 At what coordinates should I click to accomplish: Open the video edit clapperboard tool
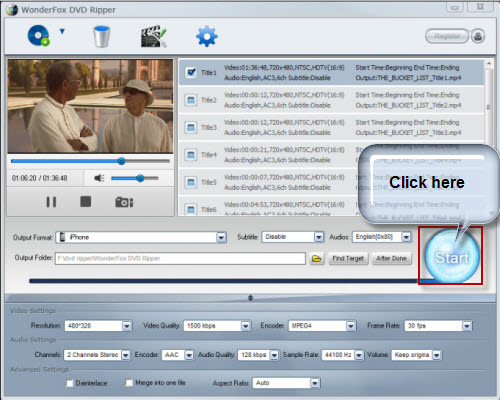(x=153, y=37)
